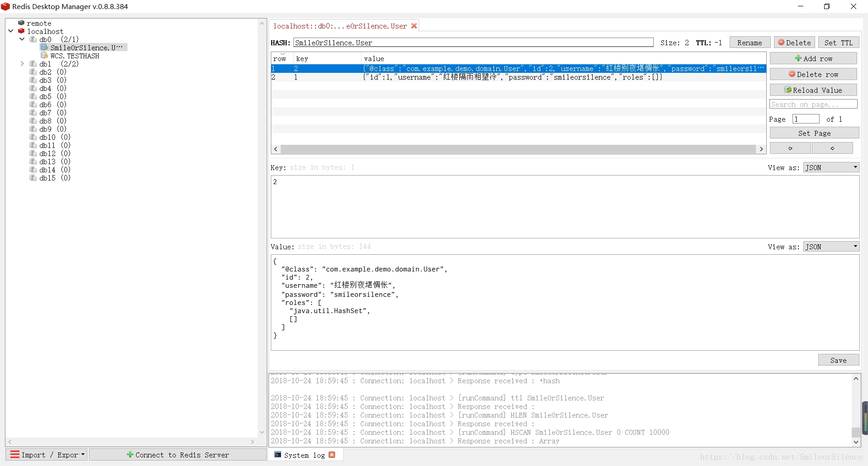Click the Rename key button
The image size is (868, 466).
click(x=750, y=43)
